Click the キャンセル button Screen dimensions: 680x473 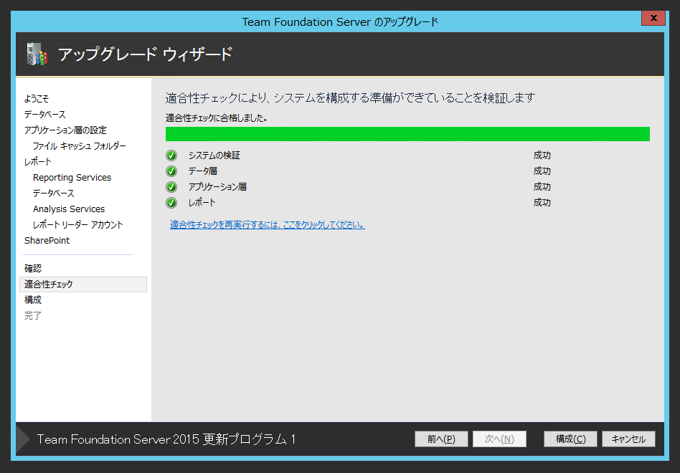pyautogui.click(x=628, y=439)
